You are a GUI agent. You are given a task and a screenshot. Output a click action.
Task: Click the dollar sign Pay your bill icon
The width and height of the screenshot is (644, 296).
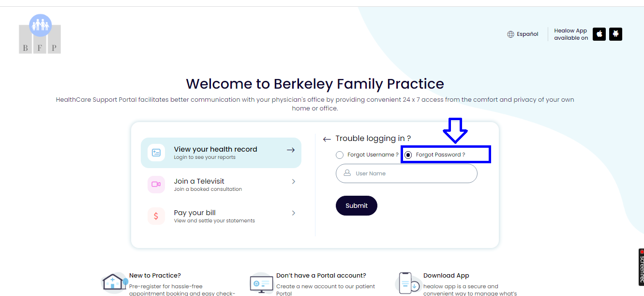tap(156, 216)
